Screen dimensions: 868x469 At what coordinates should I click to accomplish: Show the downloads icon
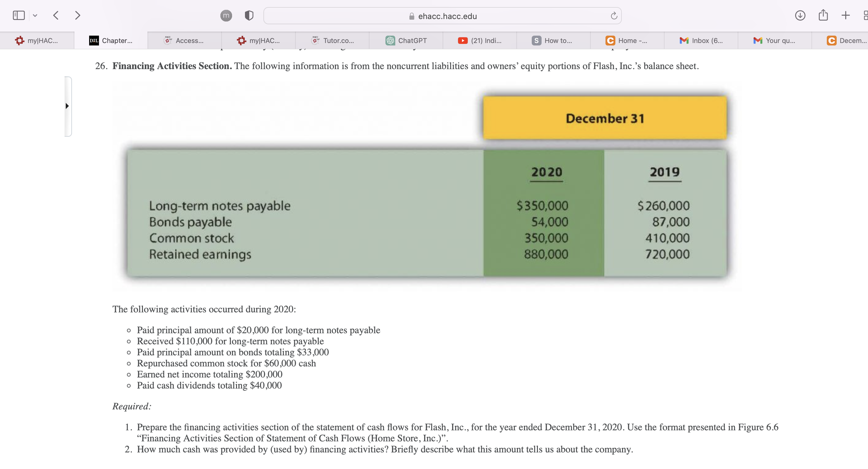click(x=800, y=15)
